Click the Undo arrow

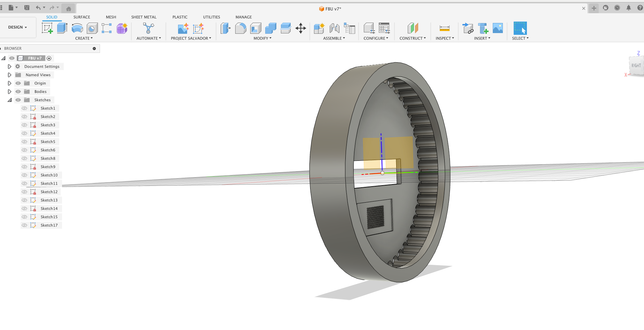click(38, 8)
